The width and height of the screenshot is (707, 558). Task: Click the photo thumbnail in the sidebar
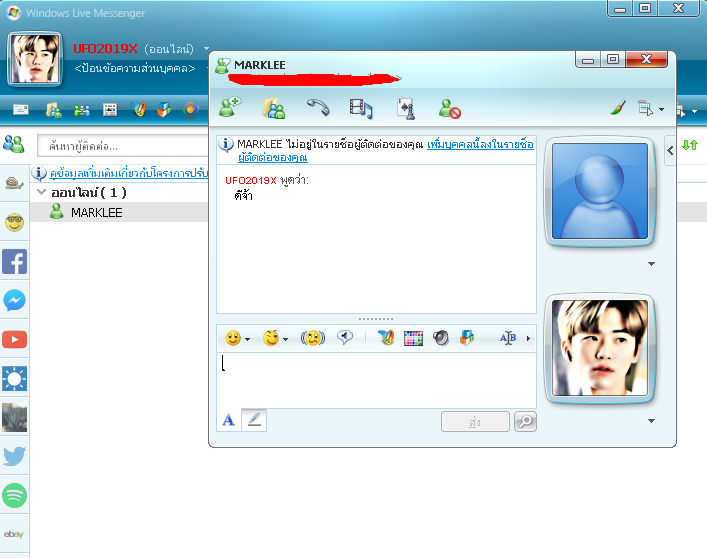coord(14,417)
